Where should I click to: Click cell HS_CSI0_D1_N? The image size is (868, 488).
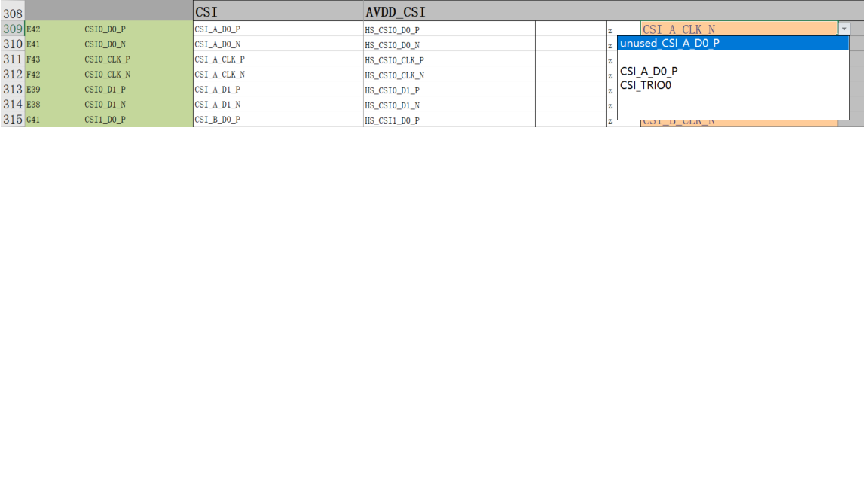449,104
